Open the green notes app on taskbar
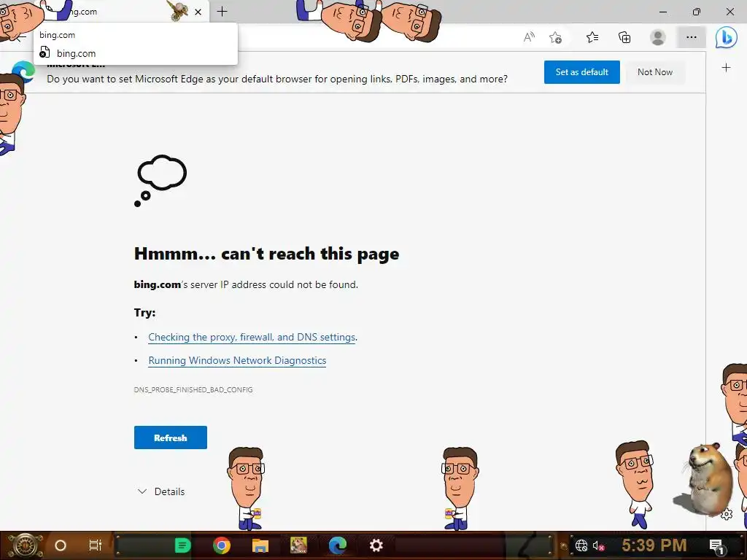Image resolution: width=747 pixels, height=560 pixels. click(182, 545)
